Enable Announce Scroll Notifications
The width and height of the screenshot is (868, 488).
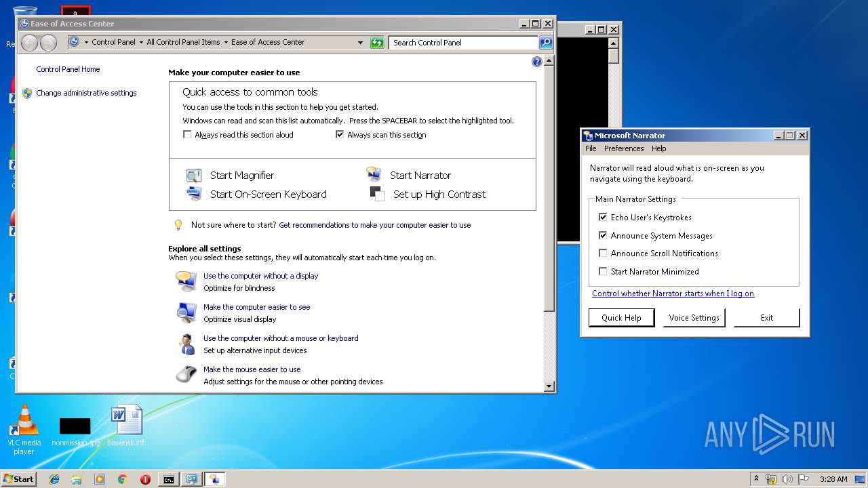point(603,253)
